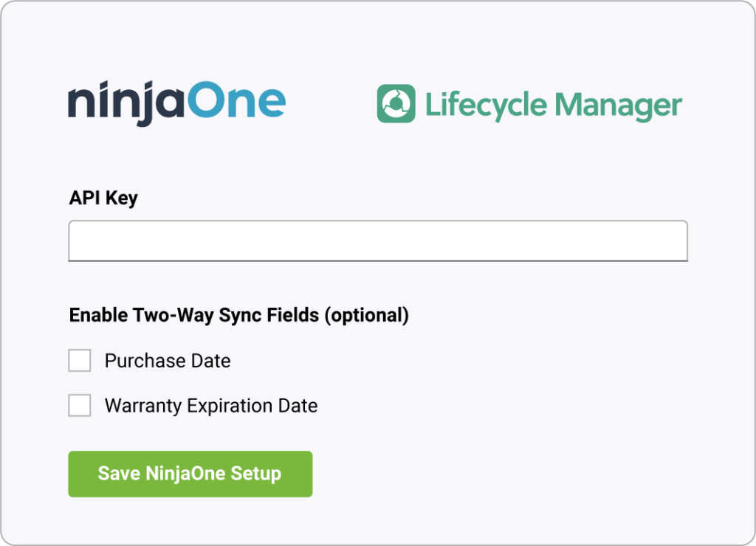Focus the empty API Key text box

pos(378,241)
